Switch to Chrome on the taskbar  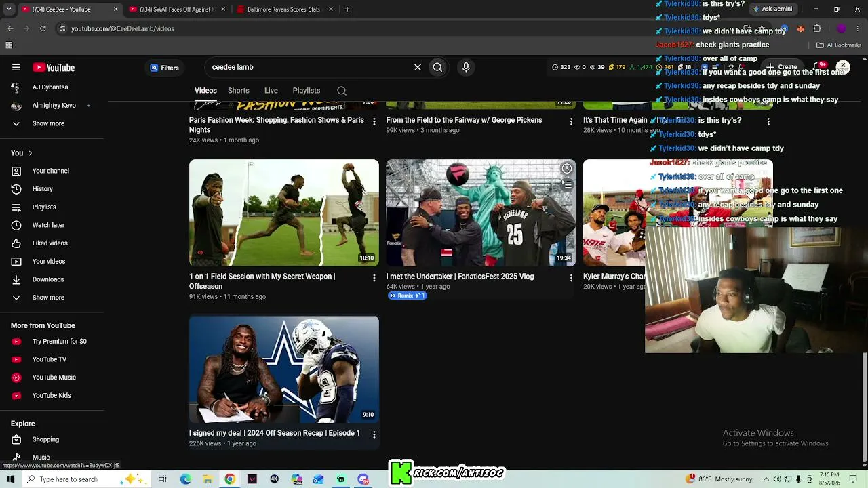230,479
